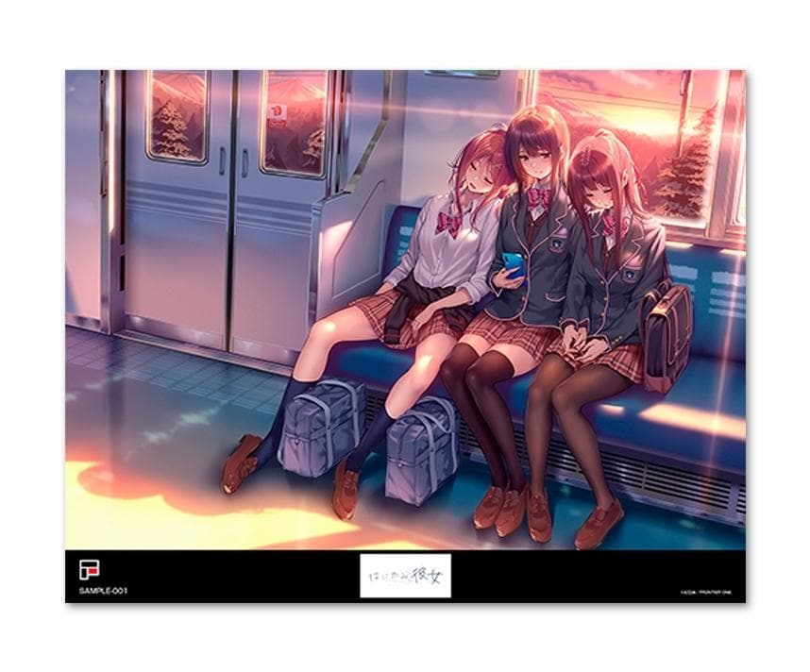This screenshot has width=810, height=672.
Task: Click the gray school bag on the right
Action: point(421,448)
